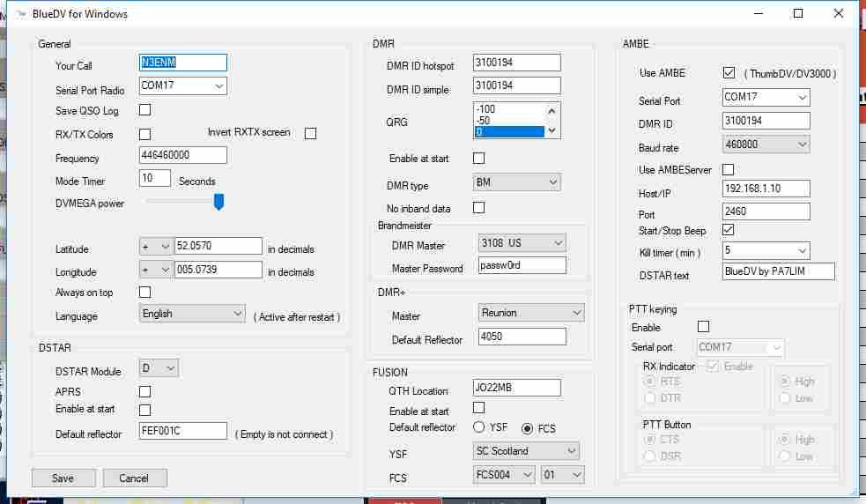This screenshot has width=866, height=504.
Task: Select the FCS default reflector radio button
Action: [528, 428]
